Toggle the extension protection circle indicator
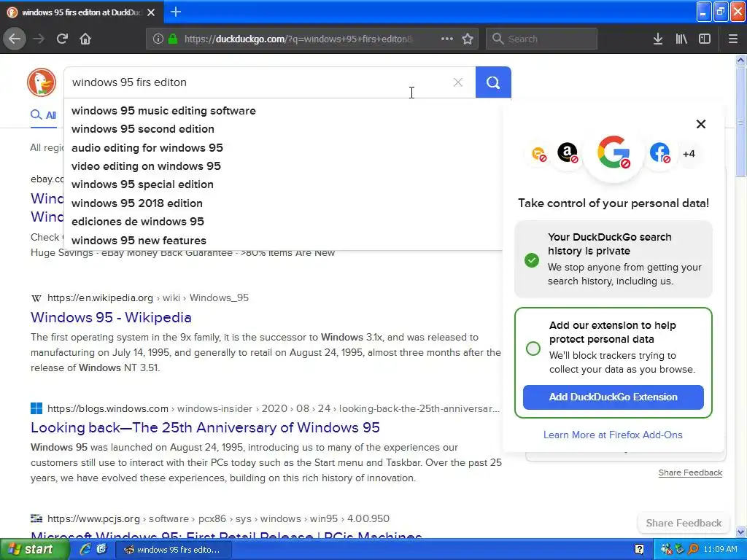This screenshot has width=747, height=560. [533, 348]
